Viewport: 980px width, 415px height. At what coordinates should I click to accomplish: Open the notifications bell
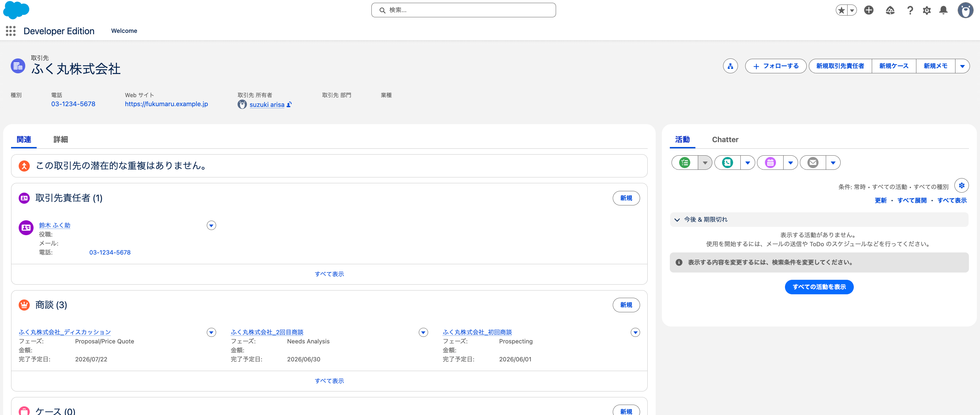943,10
